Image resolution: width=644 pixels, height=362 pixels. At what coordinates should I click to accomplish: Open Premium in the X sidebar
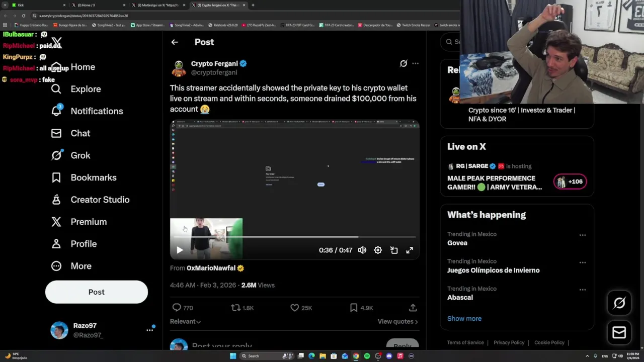pos(78,222)
